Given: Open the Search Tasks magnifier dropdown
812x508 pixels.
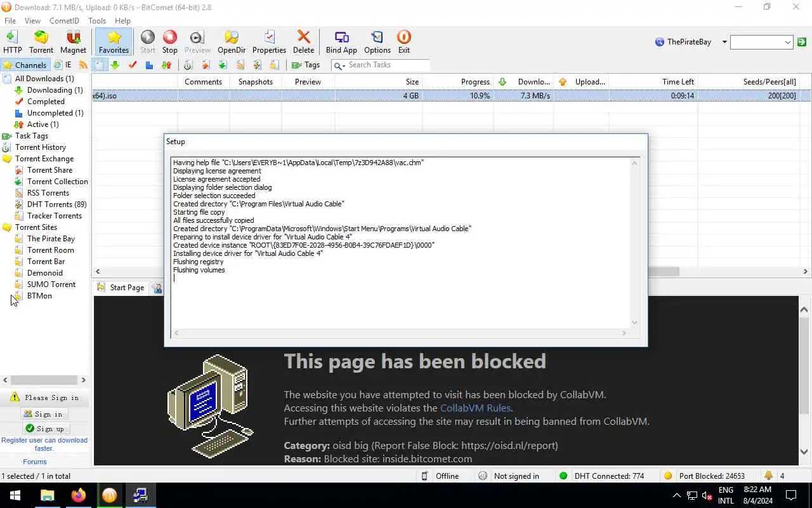Looking at the screenshot, I should click(339, 65).
